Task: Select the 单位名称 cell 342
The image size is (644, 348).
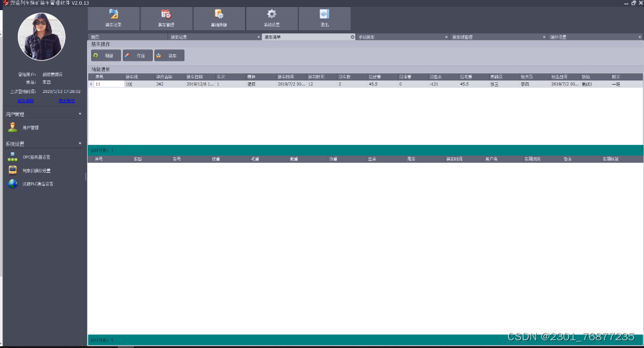Action: tap(169, 84)
